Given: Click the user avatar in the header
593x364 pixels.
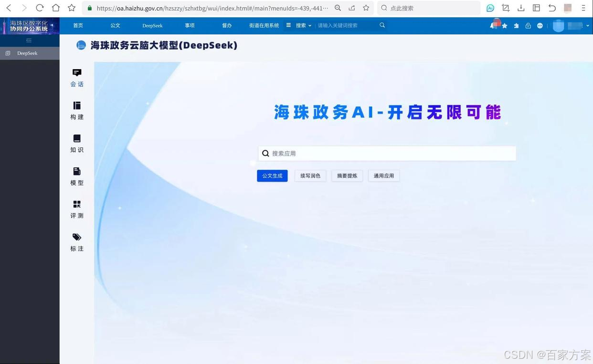Looking at the screenshot, I should pyautogui.click(x=558, y=26).
